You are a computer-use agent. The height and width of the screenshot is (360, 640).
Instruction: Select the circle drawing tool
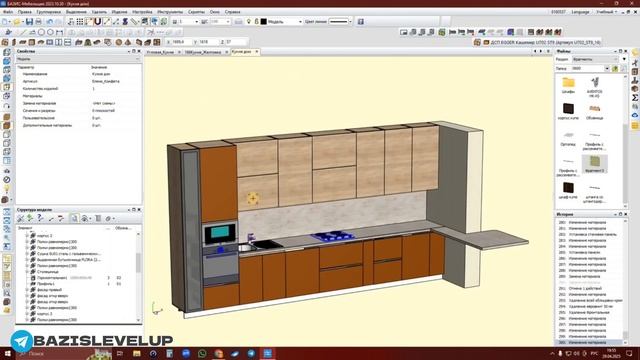(x=41, y=32)
